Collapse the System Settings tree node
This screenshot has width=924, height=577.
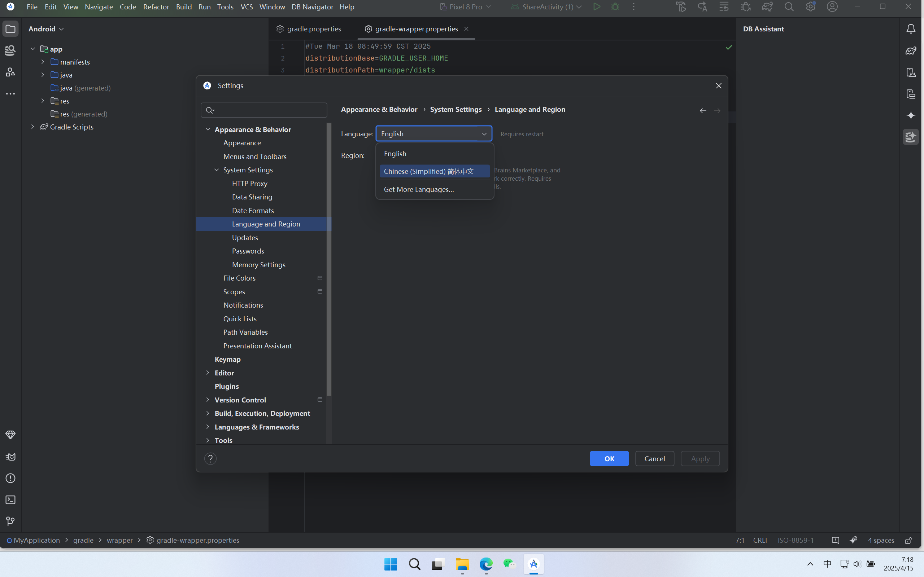[x=217, y=170]
